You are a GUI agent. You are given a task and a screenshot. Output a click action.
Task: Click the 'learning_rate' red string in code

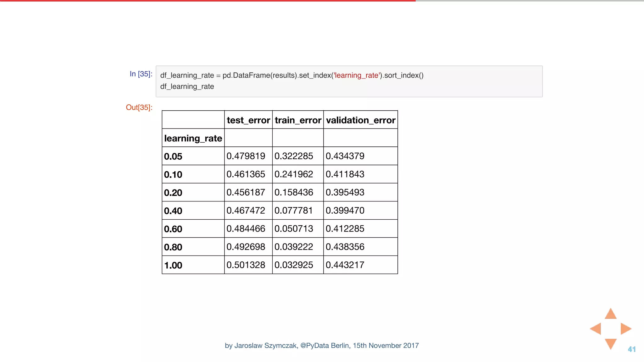click(356, 75)
